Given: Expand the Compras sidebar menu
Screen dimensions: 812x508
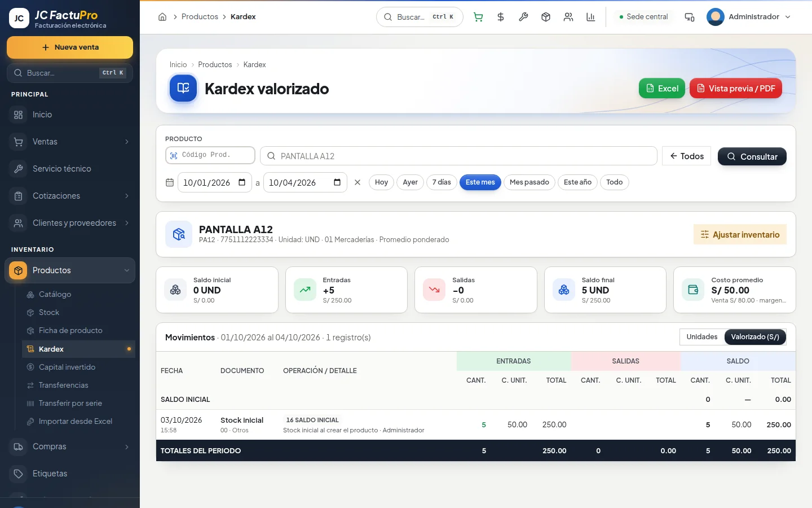Looking at the screenshot, I should point(70,446).
